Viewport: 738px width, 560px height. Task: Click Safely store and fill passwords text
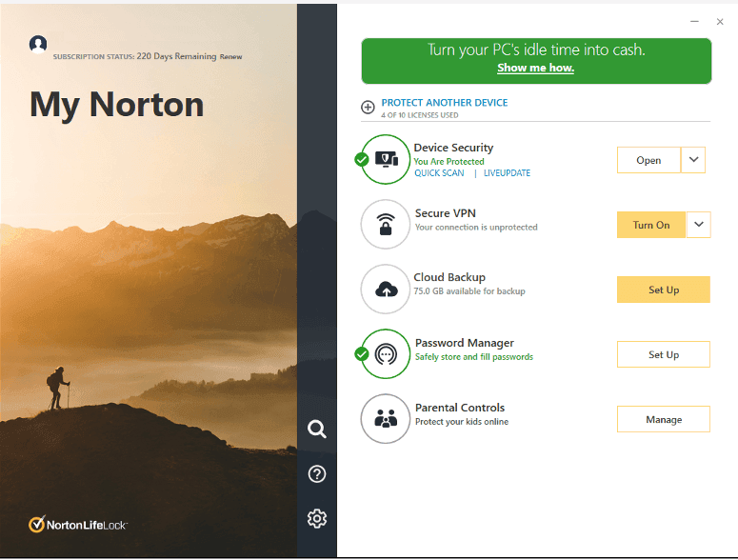coord(474,357)
